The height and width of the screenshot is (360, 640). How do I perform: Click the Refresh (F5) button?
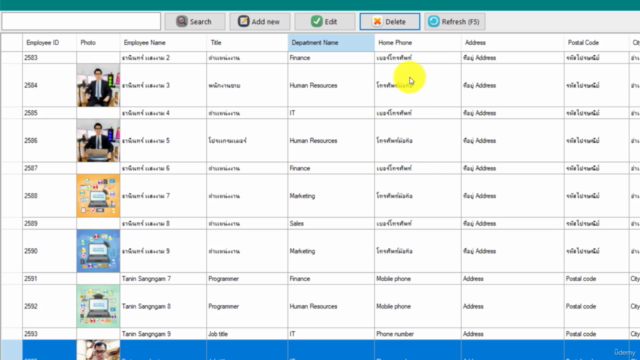455,22
